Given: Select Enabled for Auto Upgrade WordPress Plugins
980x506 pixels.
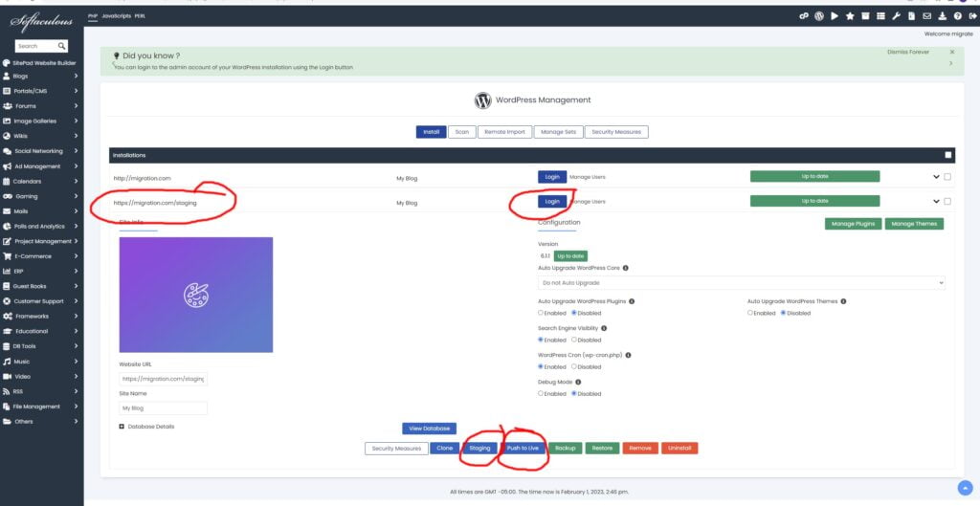Looking at the screenshot, I should point(542,313).
